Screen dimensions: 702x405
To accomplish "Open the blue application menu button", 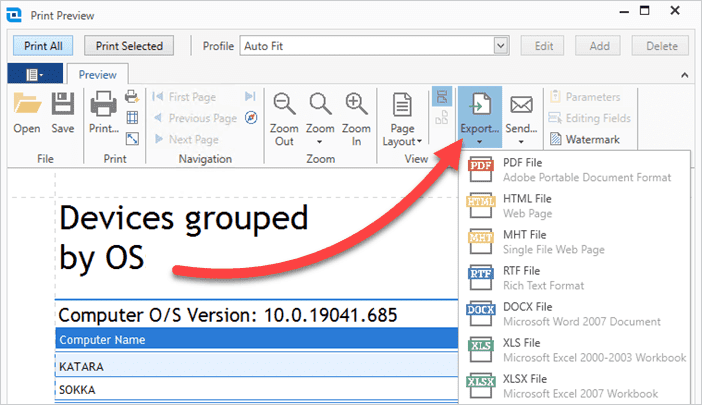I will point(35,74).
